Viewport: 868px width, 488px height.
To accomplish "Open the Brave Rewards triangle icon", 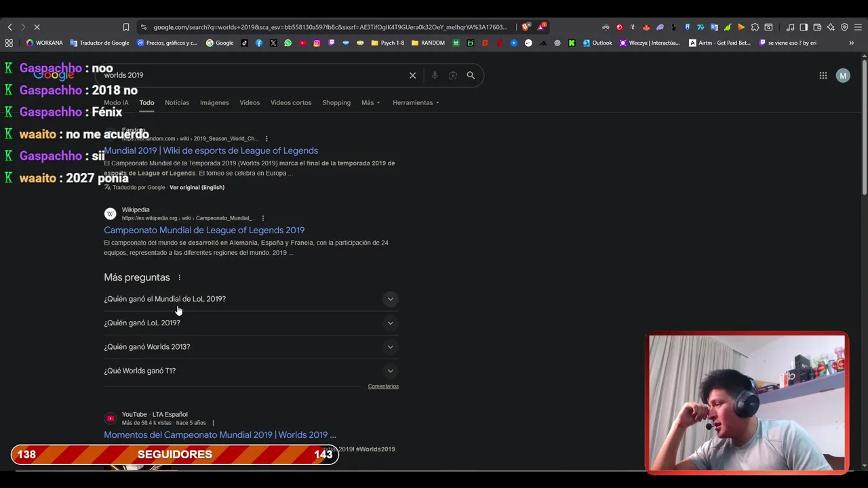I will click(541, 27).
